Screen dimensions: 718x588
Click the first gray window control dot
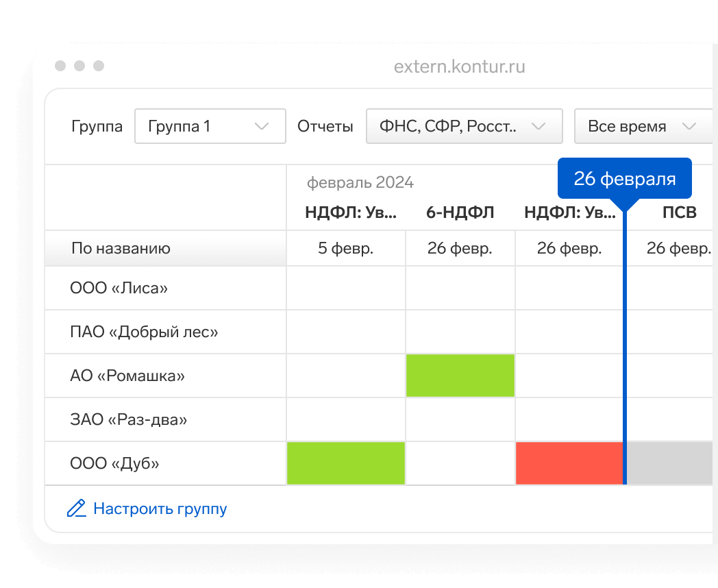point(60,66)
